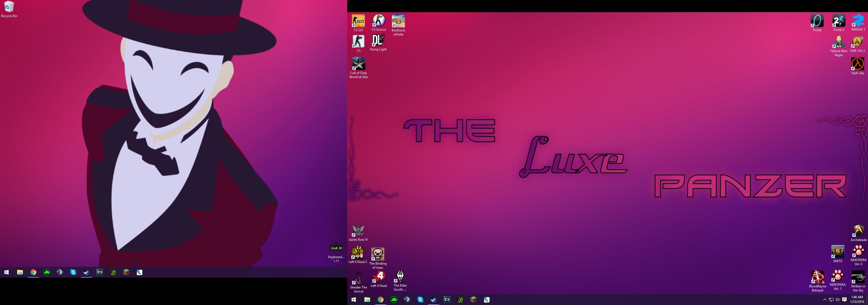
Task: Click the SMITE desktop shortcut
Action: click(x=838, y=254)
